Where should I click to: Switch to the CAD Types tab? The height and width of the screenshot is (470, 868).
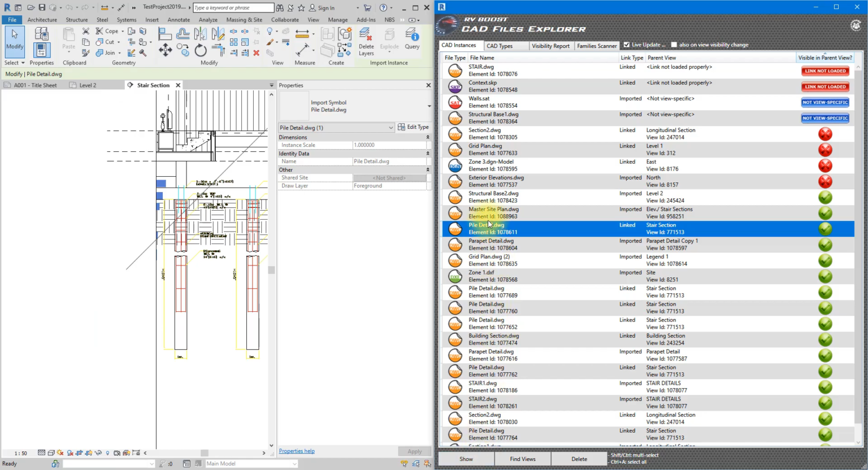(500, 46)
